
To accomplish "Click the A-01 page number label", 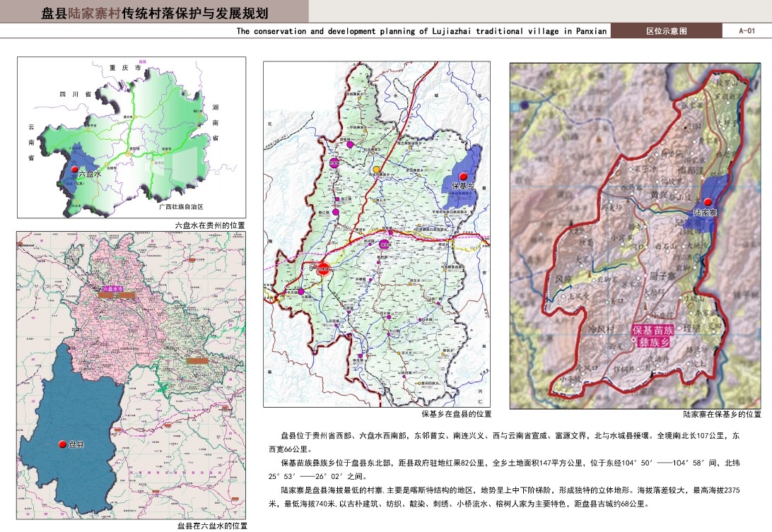I will 747,31.
